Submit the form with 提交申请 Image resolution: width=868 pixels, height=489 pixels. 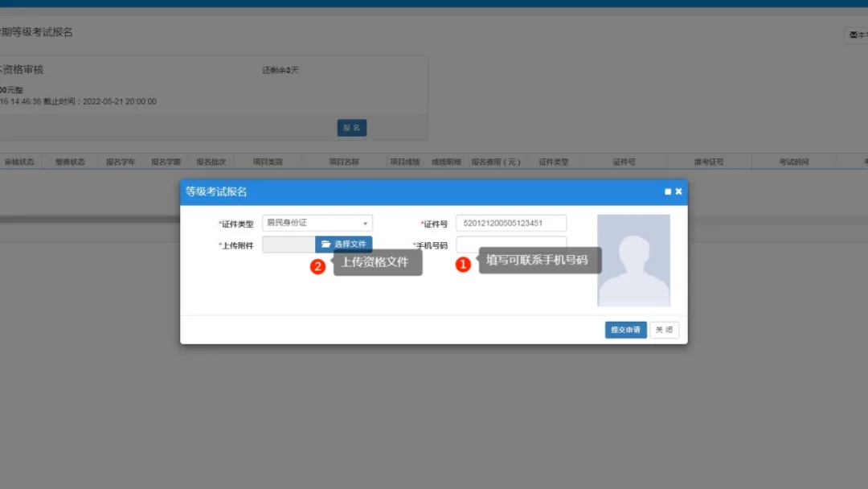click(x=625, y=330)
